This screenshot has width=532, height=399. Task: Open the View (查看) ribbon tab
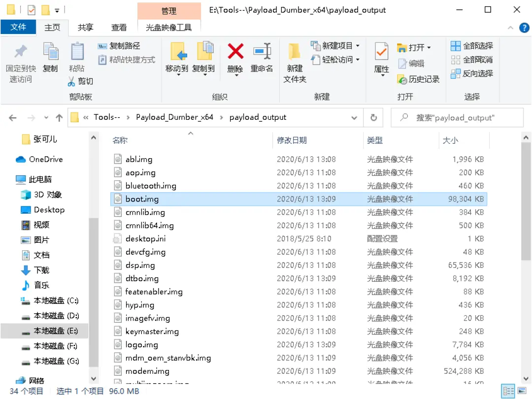119,28
